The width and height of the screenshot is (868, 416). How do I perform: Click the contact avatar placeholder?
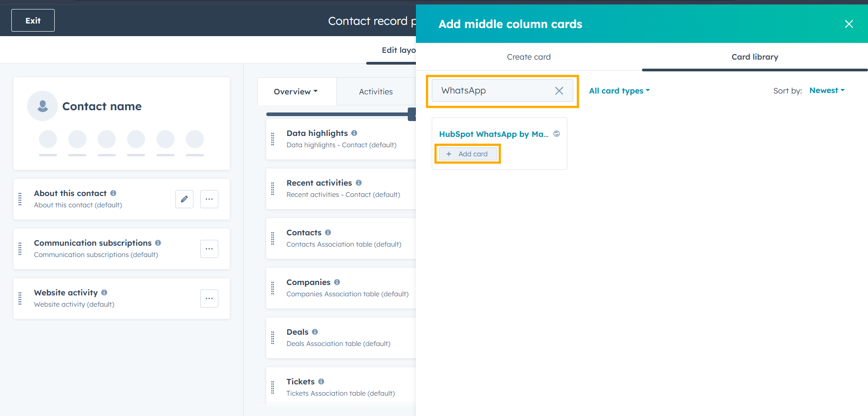(42, 106)
